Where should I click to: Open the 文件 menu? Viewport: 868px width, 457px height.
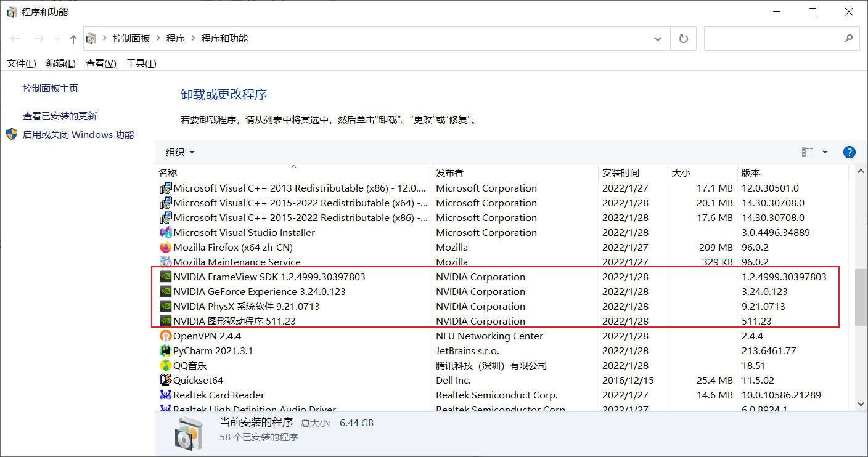[x=21, y=63]
